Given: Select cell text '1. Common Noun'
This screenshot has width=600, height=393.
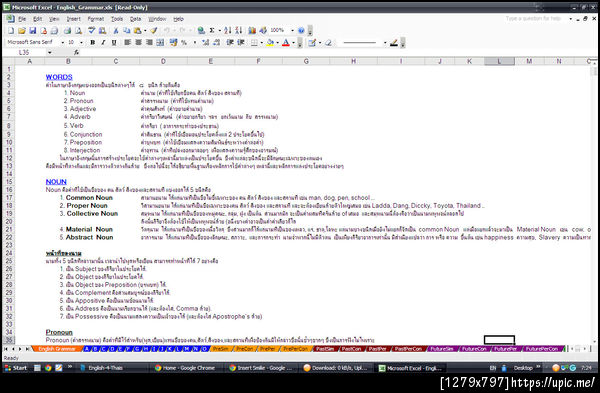Looking at the screenshot, I should (86, 197).
